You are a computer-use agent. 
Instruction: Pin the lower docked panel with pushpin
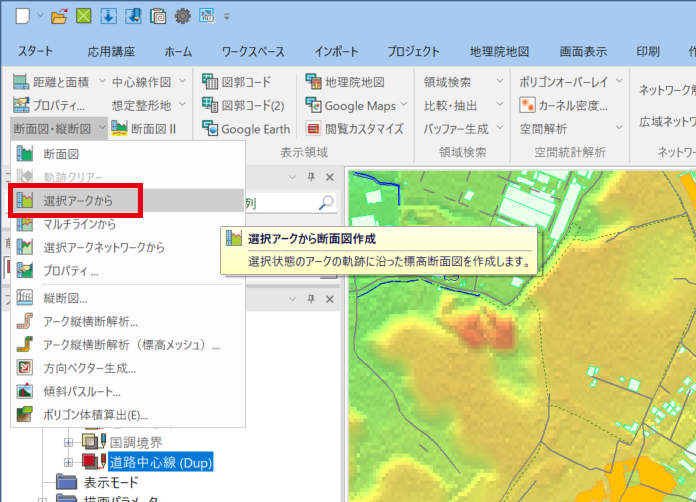tap(311, 297)
